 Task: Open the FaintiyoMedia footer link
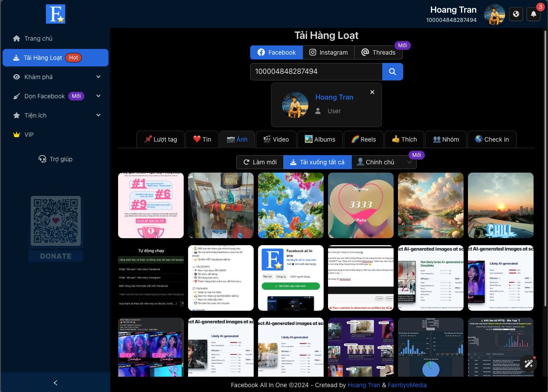[407, 385]
